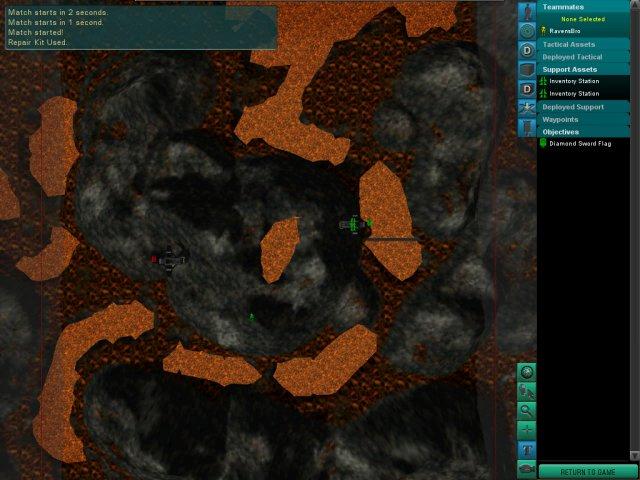This screenshot has height=480, width=640.
Task: Select the second Inventory Station entry
Action: [584, 93]
